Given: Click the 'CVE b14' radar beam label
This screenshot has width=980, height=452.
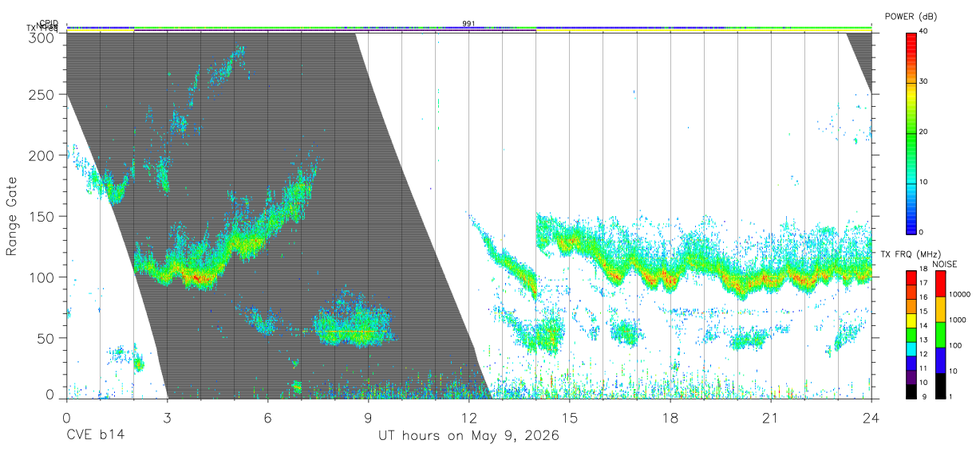Looking at the screenshot, I should pos(95,436).
